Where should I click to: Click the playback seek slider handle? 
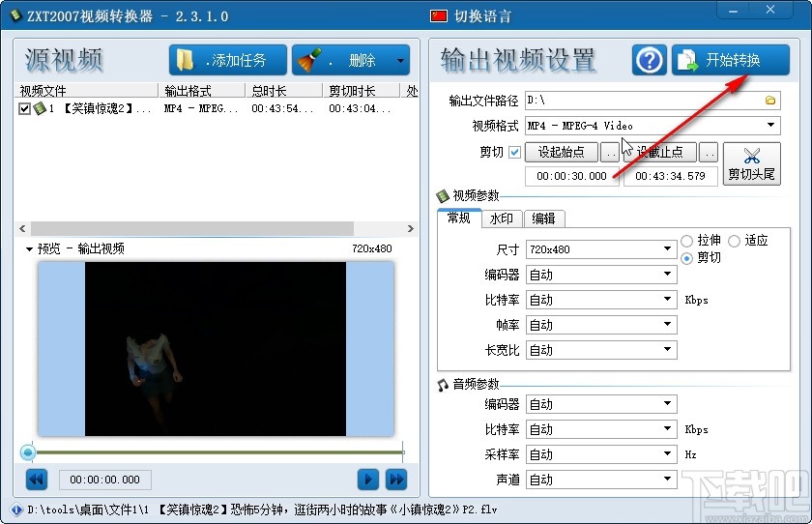[x=28, y=452]
